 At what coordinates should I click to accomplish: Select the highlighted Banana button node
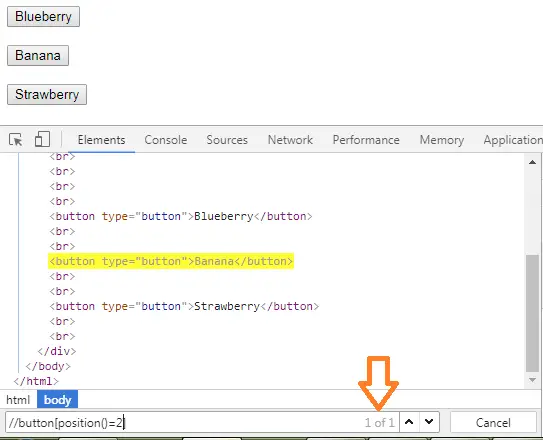coord(171,261)
